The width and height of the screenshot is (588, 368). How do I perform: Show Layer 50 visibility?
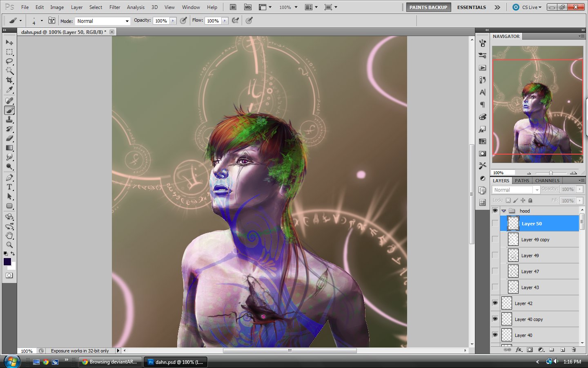495,223
